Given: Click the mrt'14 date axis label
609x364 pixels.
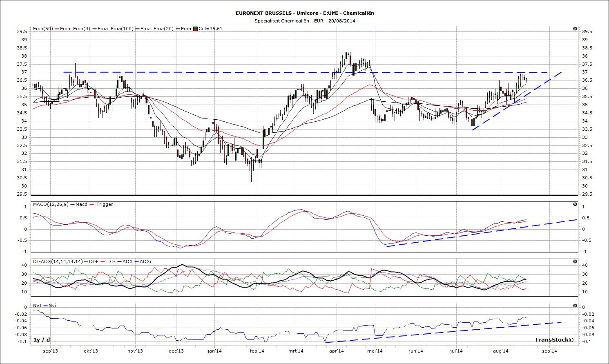Looking at the screenshot, I should click(x=296, y=351).
